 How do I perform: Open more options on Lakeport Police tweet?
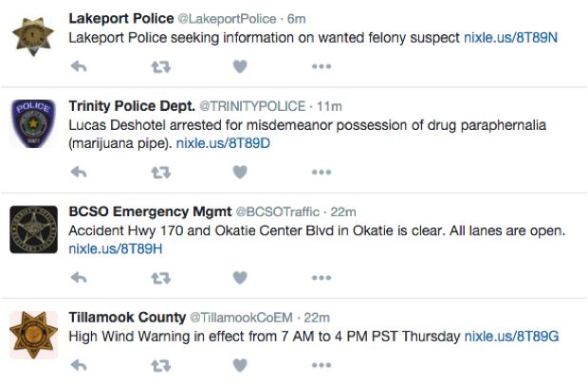click(x=322, y=66)
